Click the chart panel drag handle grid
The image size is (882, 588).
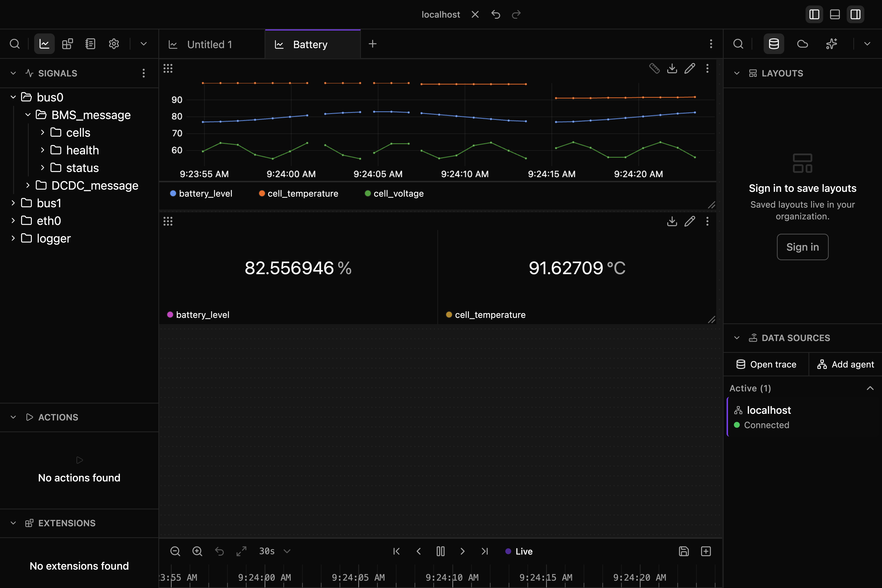tap(168, 68)
